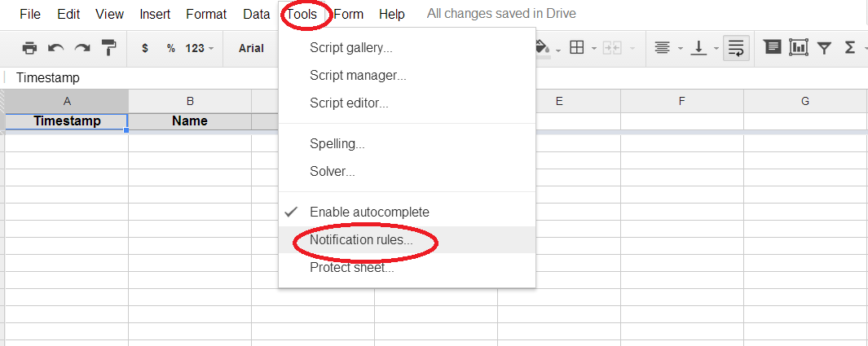Format as currency with dollar icon

tap(145, 48)
